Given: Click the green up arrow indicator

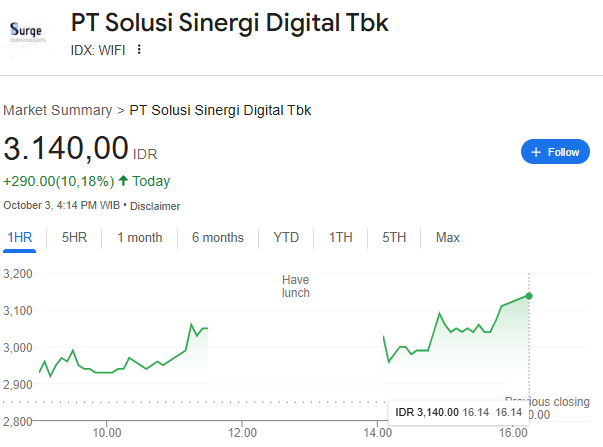Looking at the screenshot, I should pos(123,181).
